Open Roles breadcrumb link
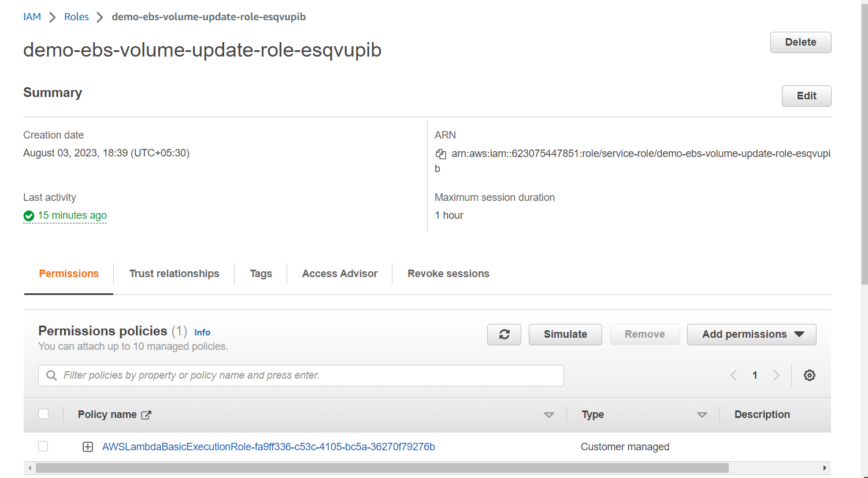This screenshot has height=478, width=868. 76,17
